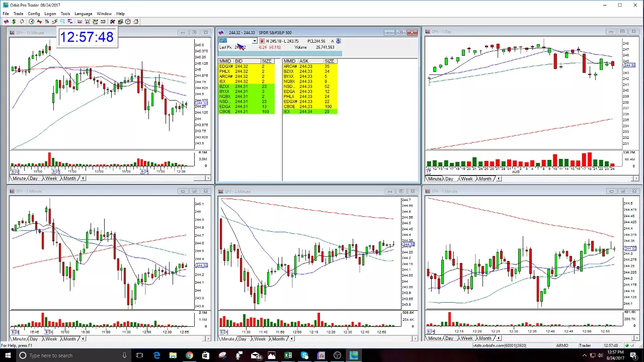Click the envelope message toolbar icon

point(103,22)
